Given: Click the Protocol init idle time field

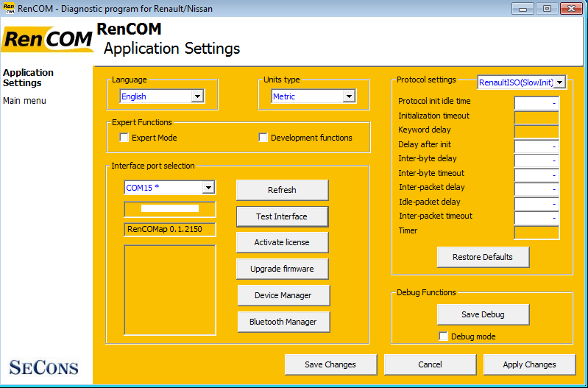Looking at the screenshot, I should [536, 103].
